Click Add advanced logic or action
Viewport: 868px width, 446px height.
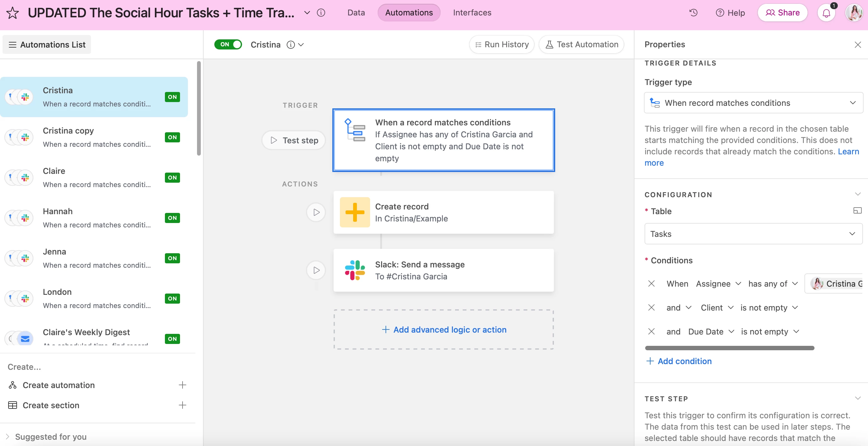tap(444, 330)
